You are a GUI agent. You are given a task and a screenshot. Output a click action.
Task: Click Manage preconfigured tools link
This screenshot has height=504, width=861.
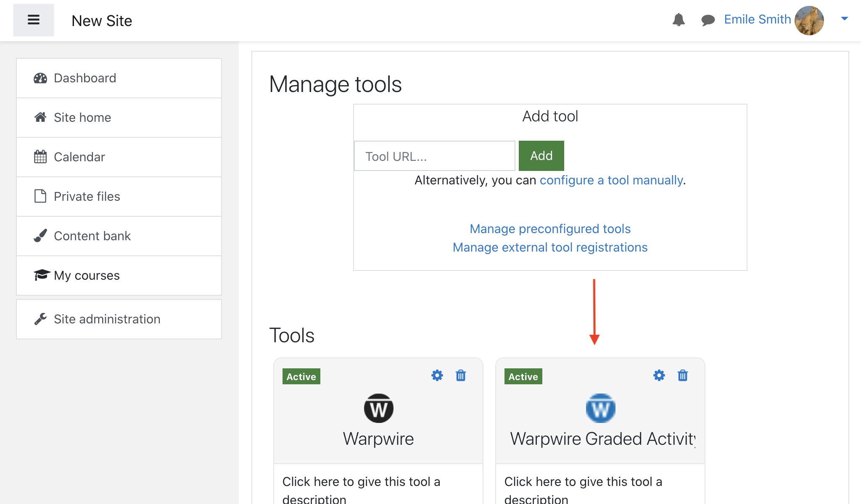click(551, 228)
